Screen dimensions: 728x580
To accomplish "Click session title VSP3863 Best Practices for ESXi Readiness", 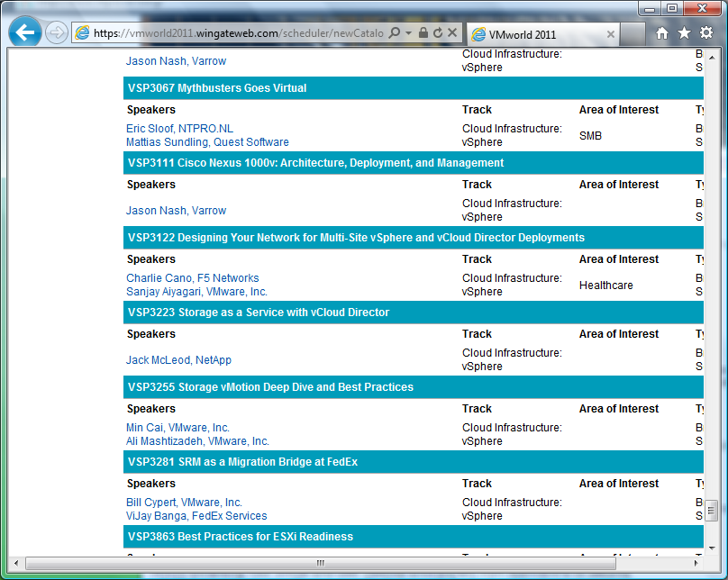I will 241,537.
